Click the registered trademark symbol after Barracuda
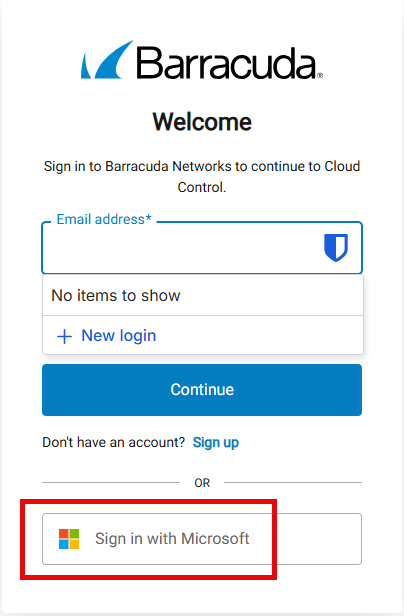This screenshot has height=616, width=404. pyautogui.click(x=320, y=75)
